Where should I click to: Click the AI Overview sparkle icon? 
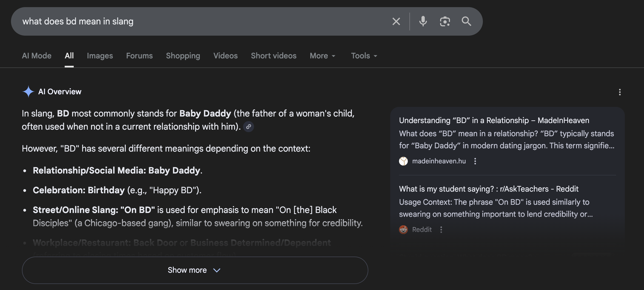click(28, 92)
